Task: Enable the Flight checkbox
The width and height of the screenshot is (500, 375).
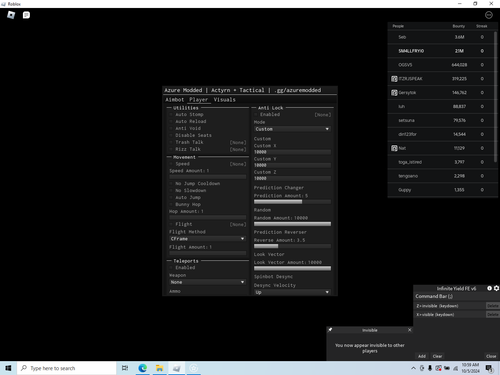Action: (171, 224)
